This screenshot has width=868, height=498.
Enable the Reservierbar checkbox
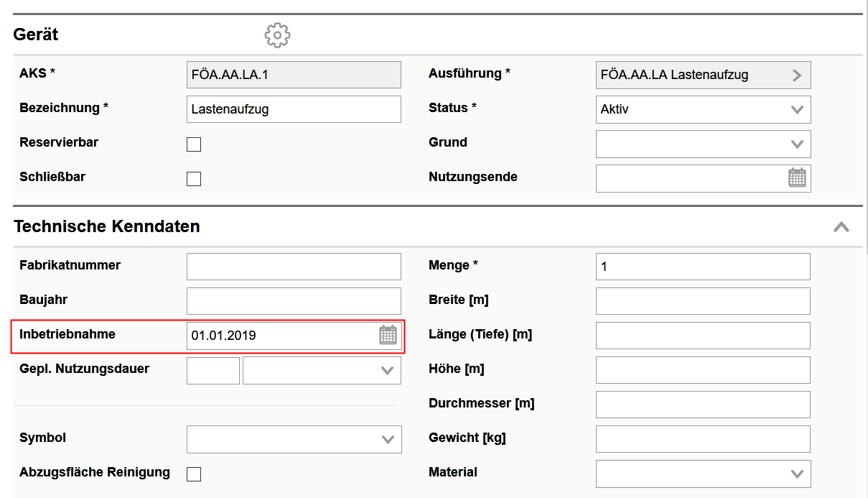coord(193,144)
